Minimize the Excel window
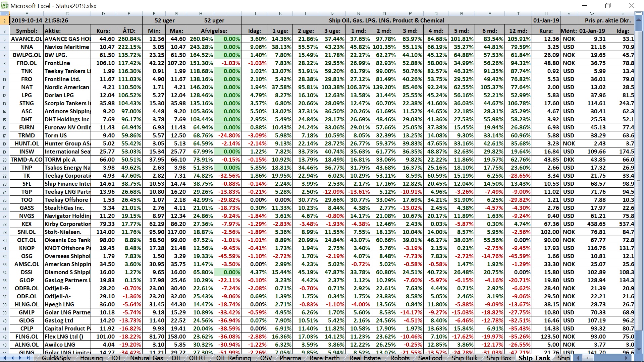This screenshot has width=644, height=362. tap(585, 6)
